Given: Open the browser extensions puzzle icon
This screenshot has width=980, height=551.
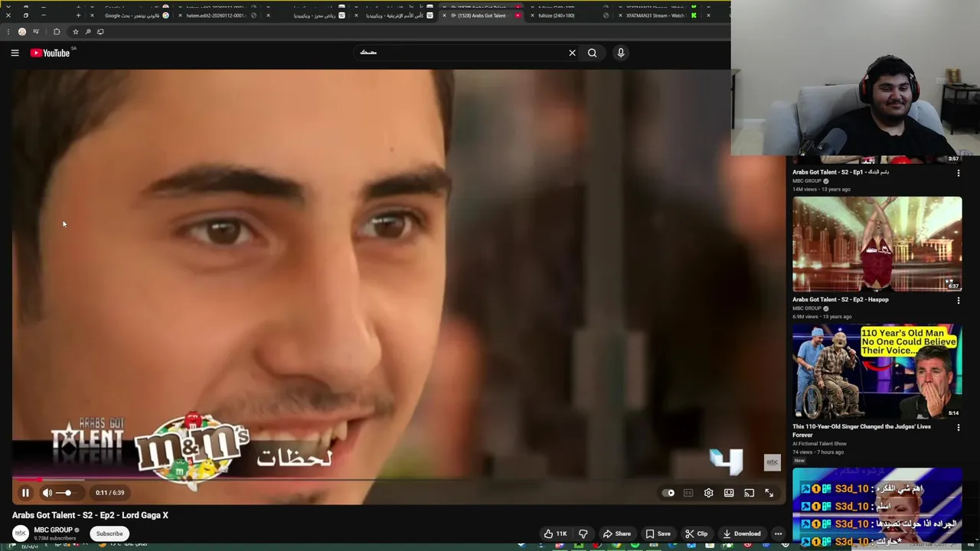Looking at the screenshot, I should pyautogui.click(x=56, y=31).
